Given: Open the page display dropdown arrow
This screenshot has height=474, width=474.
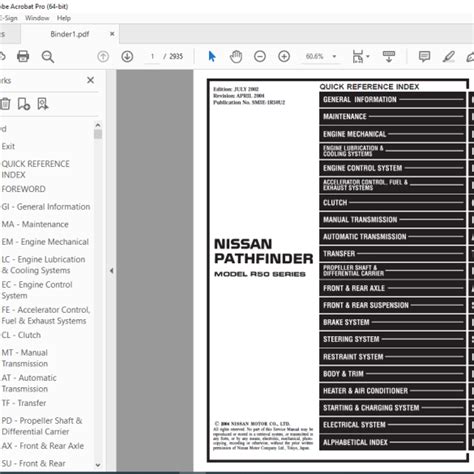Looking at the screenshot, I should tap(368, 56).
